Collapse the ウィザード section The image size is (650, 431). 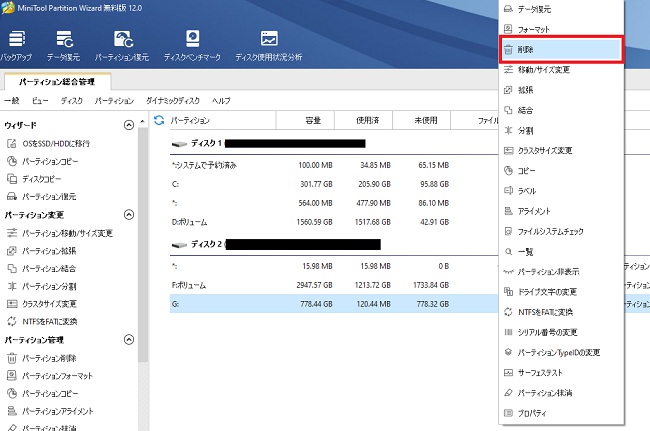(x=129, y=125)
